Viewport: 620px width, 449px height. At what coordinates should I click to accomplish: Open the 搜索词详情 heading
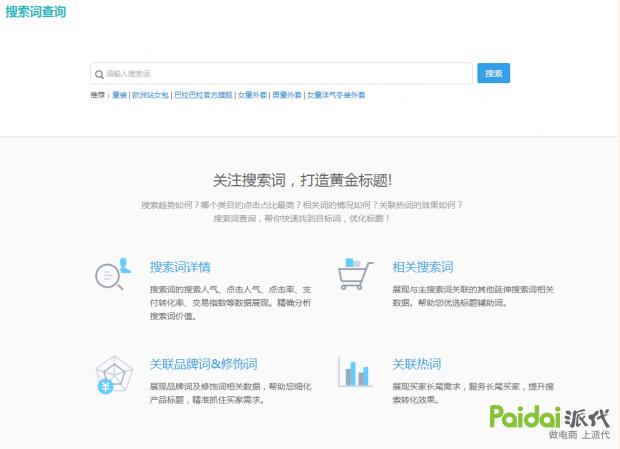pos(180,267)
